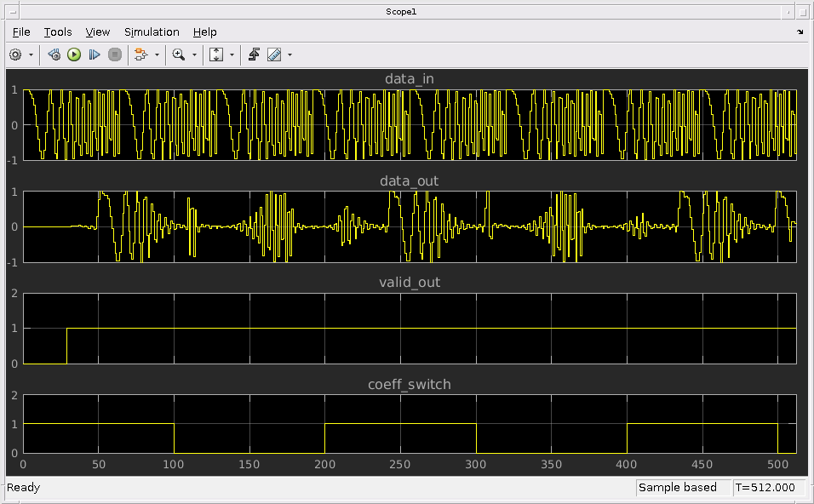Open the measurements dropdown arrow
Image resolution: width=814 pixels, height=504 pixels.
(x=290, y=54)
